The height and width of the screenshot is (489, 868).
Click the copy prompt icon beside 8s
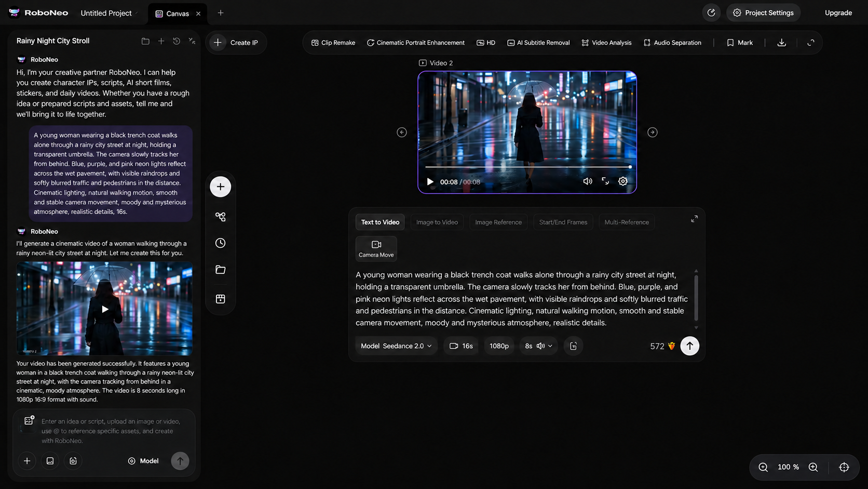point(574,346)
